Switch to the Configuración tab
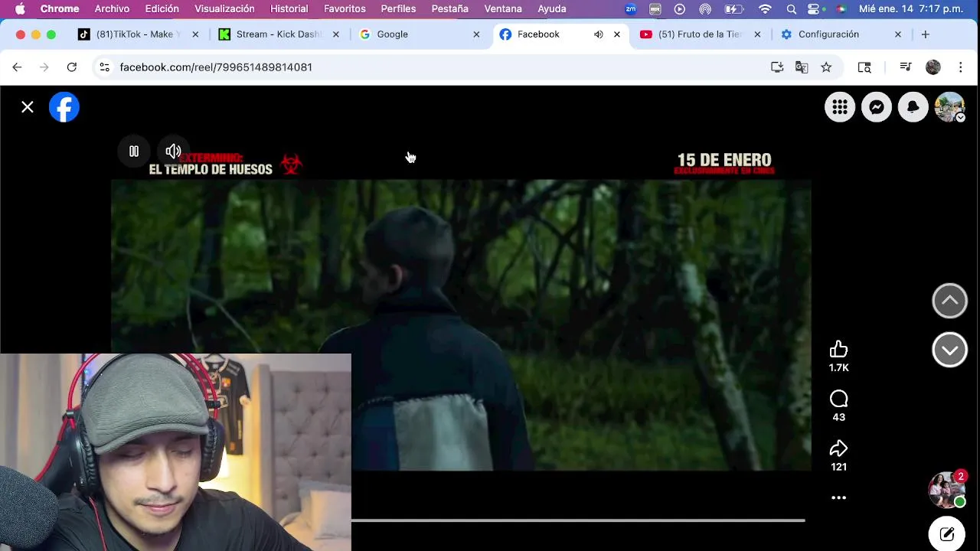 click(x=841, y=34)
